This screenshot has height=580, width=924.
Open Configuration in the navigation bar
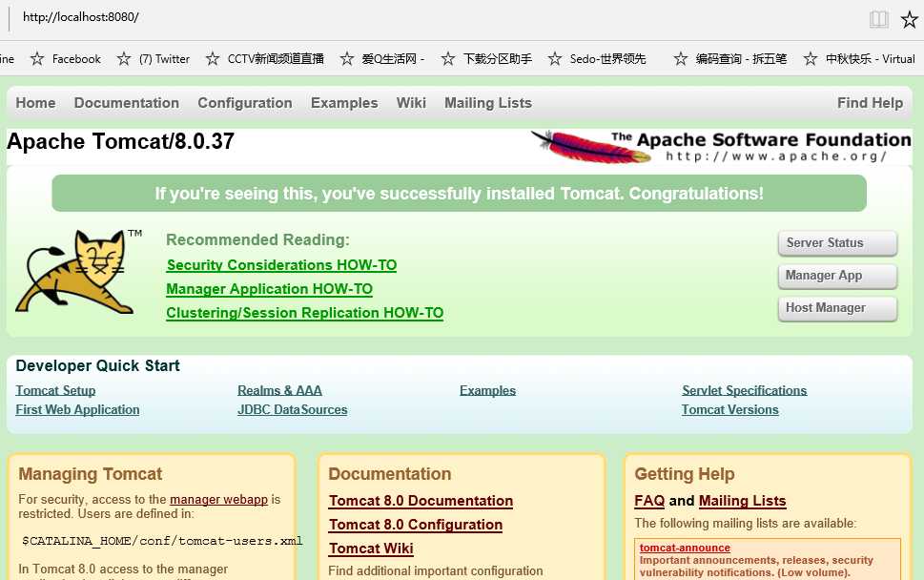tap(244, 103)
